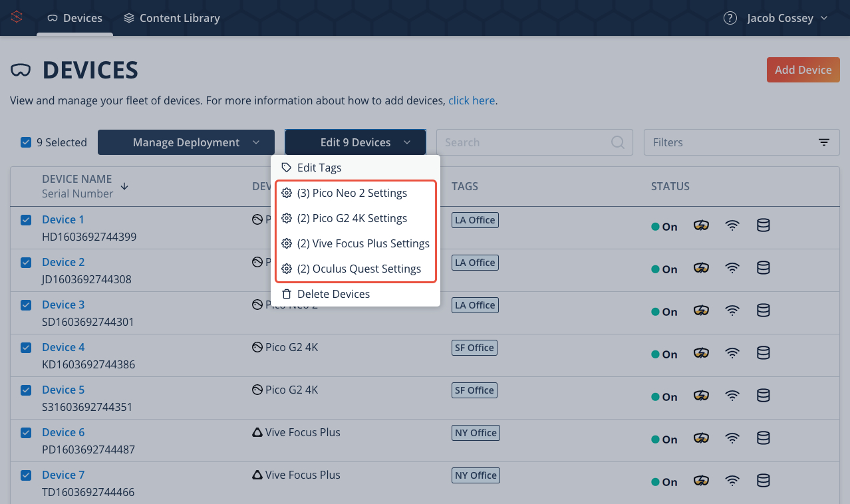Click Wi-Fi icon for Device 2

(x=732, y=269)
